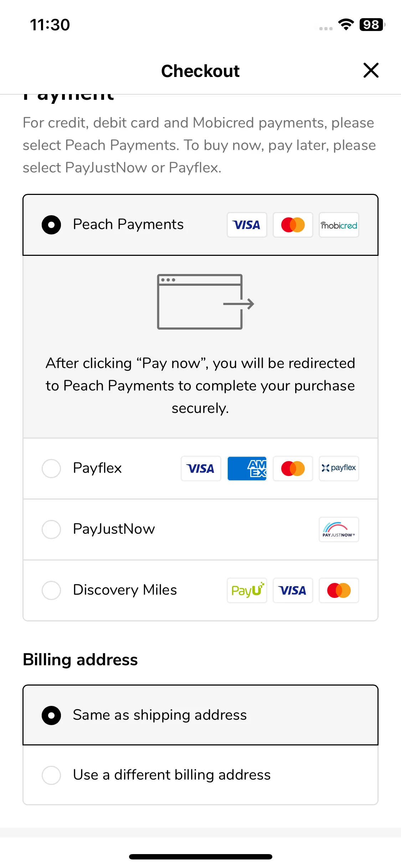
Task: Tap the Mobicred logo icon
Action: coord(339,225)
